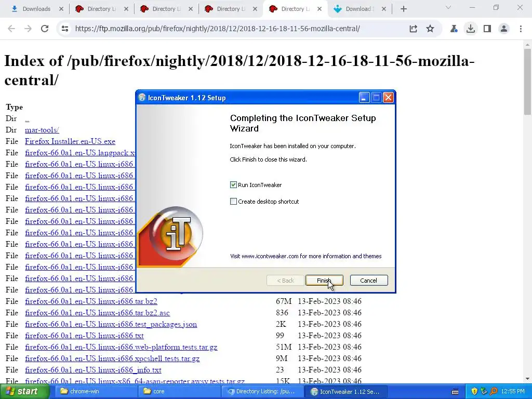Click the safely remove hardware tray icon
The width and height of the screenshot is (532, 399).
tap(484, 392)
